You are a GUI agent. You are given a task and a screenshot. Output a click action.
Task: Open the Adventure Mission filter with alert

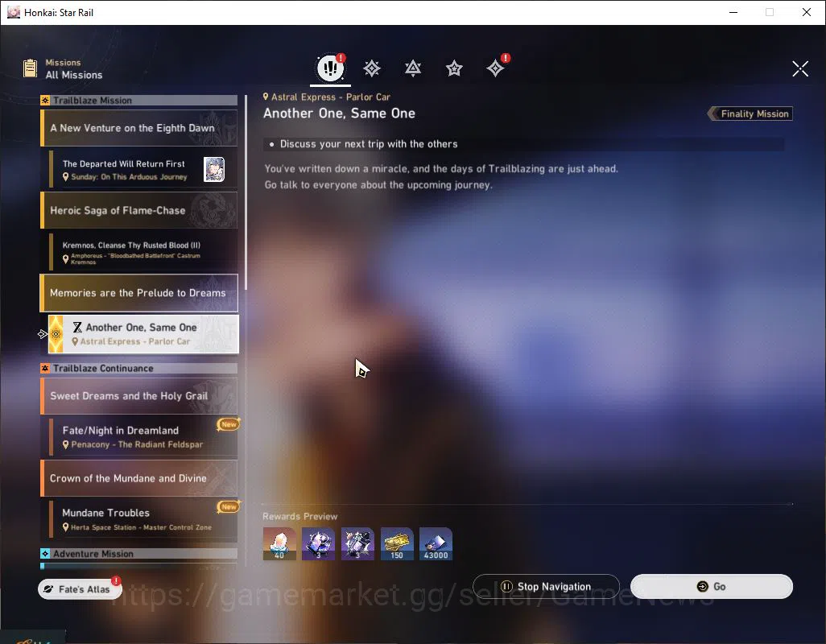496,68
